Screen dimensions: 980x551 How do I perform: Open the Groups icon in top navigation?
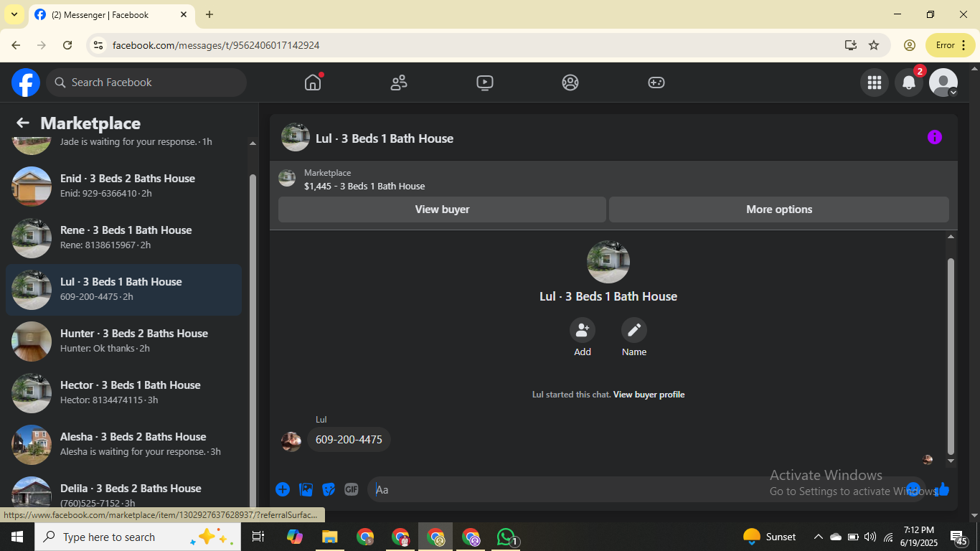(570, 83)
